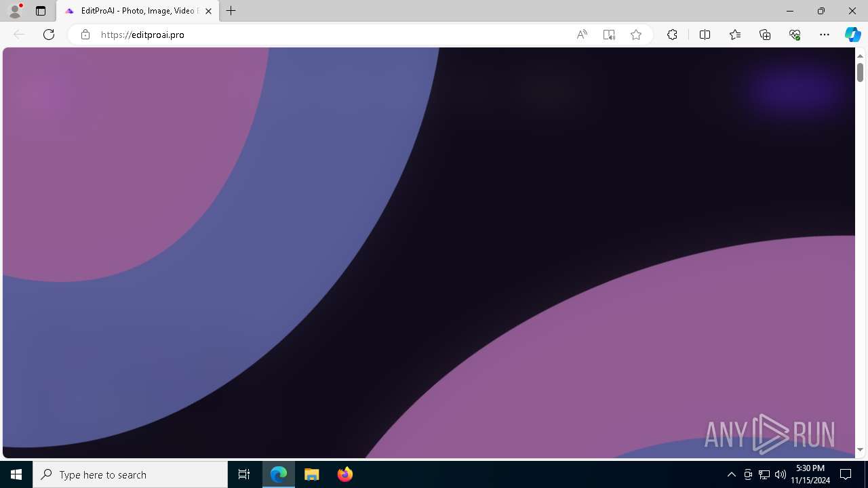Enter Immersive Reader from the address bar
868x488 pixels.
[x=609, y=35]
